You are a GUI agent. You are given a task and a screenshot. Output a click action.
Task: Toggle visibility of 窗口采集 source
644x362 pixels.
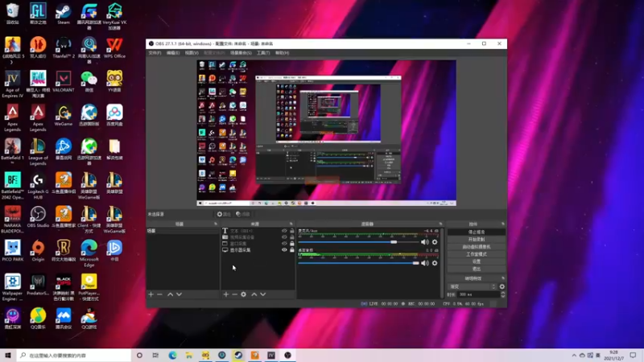[x=284, y=244]
